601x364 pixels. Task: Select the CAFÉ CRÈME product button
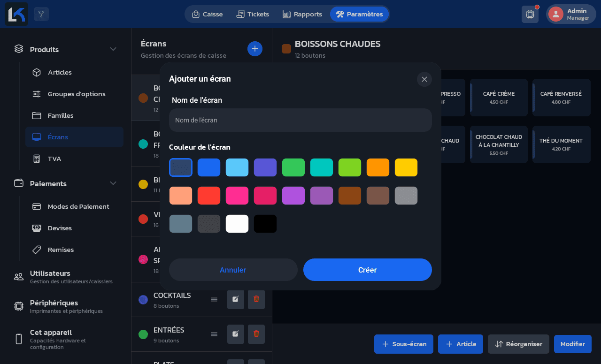pos(499,98)
